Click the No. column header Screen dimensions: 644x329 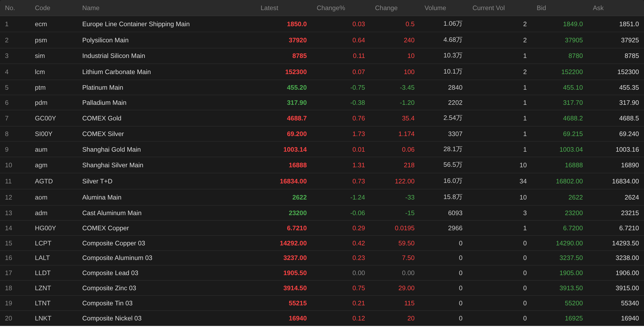click(x=10, y=8)
